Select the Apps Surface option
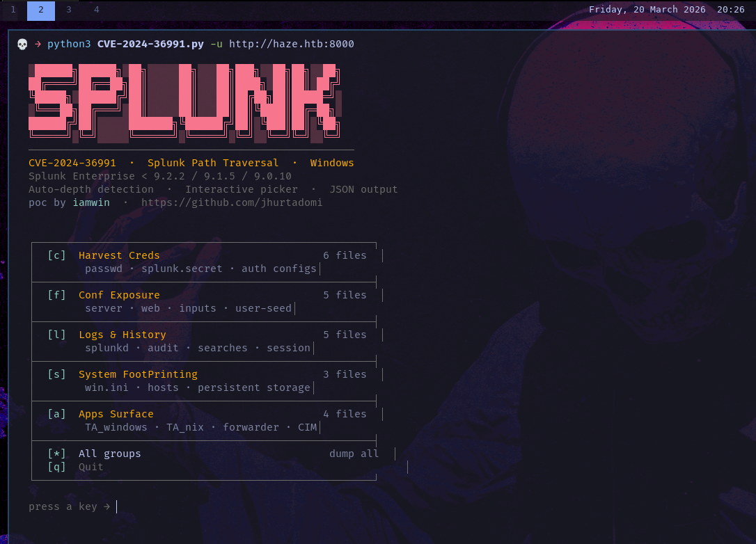Screen dimensions: 756x544 click(x=116, y=414)
